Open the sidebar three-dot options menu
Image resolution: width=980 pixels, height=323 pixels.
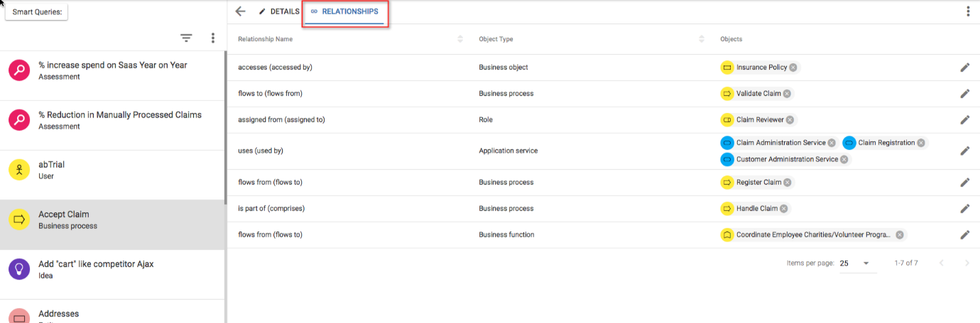[x=212, y=38]
